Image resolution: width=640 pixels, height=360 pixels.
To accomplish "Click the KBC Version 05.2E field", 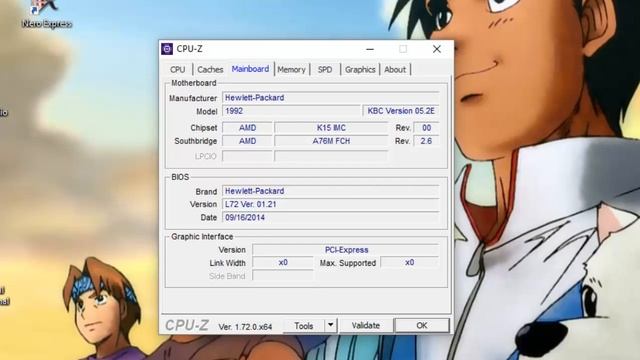I will [401, 111].
